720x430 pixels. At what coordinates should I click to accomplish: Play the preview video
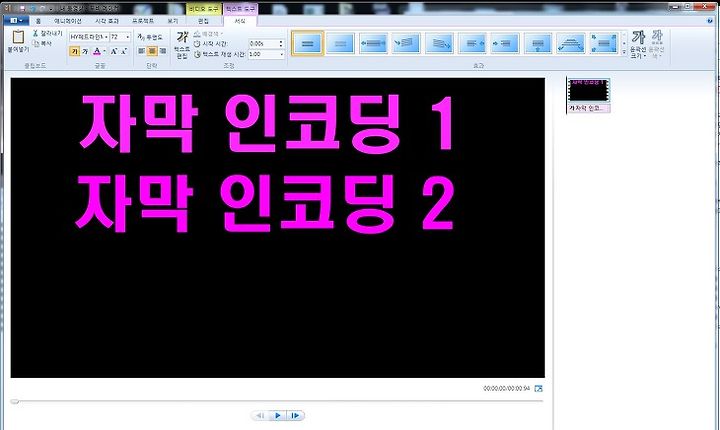278,415
